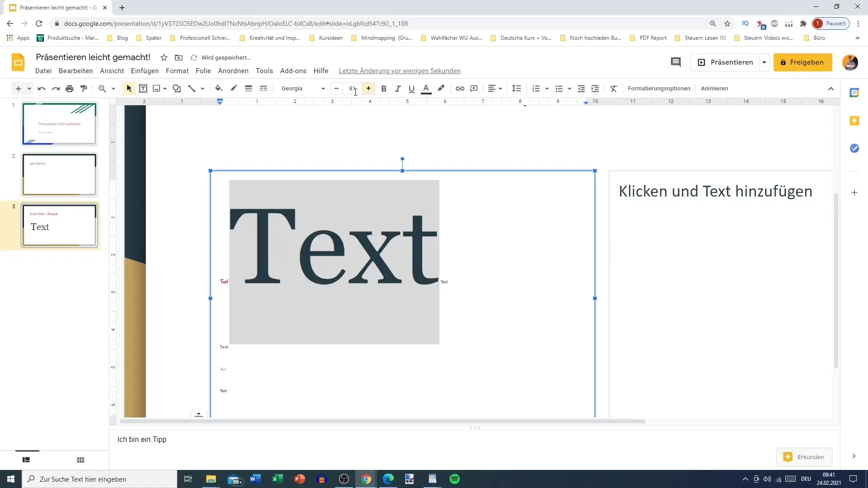Decrease indent
Image resolution: width=868 pixels, height=488 pixels.
pyautogui.click(x=581, y=89)
